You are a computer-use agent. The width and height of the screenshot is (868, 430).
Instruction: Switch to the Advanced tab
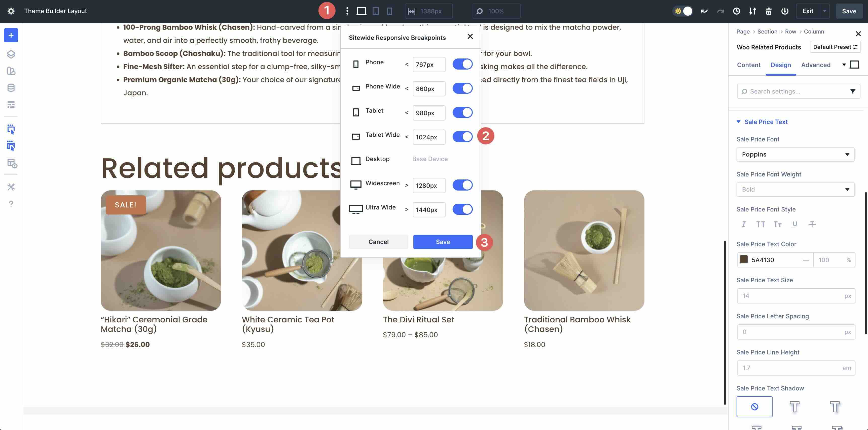click(x=815, y=65)
